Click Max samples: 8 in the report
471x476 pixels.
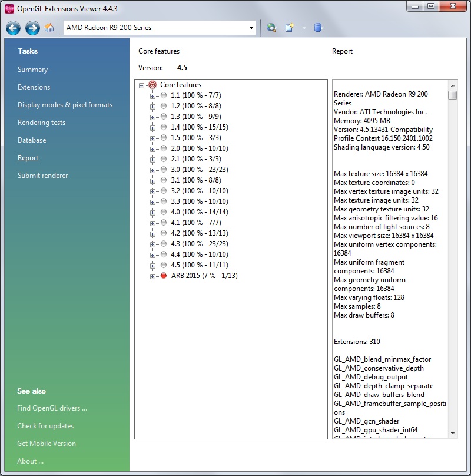point(357,306)
